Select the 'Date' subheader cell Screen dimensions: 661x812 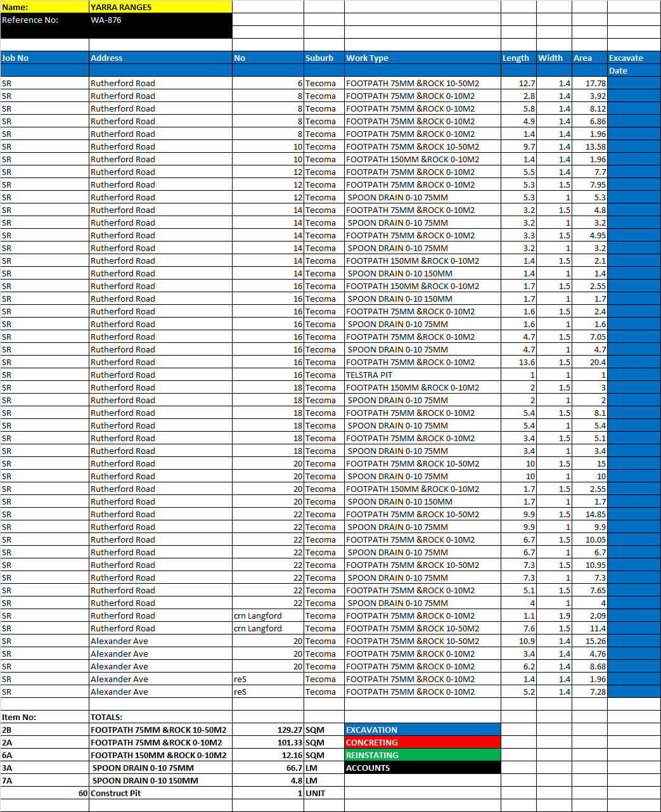coord(634,70)
